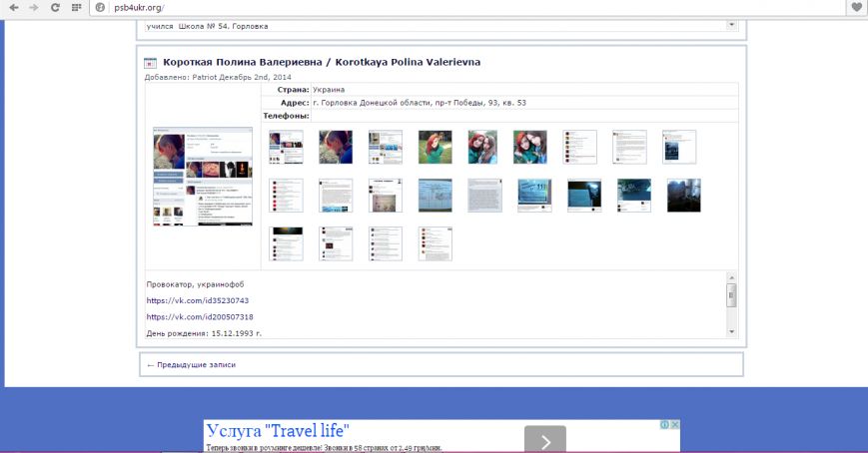Click the calendar icon beside Короткая Полина title
Image resolution: width=868 pixels, height=453 pixels.
click(150, 63)
